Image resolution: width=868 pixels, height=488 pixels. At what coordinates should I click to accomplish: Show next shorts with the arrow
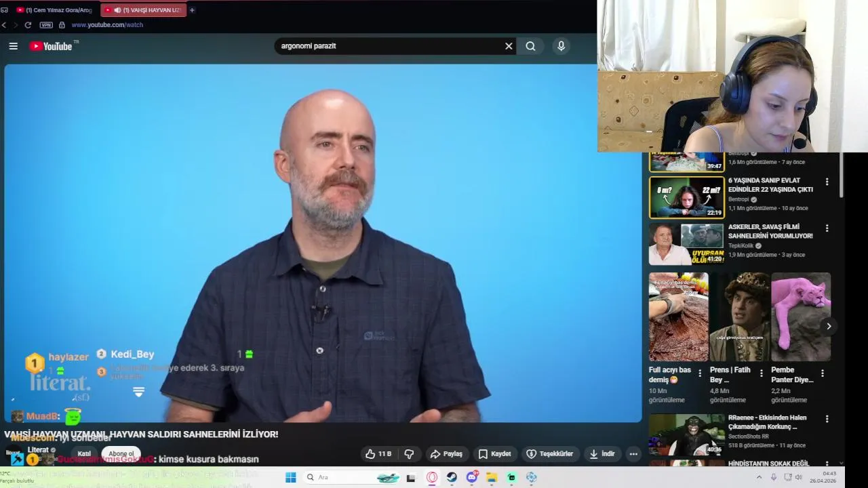pyautogui.click(x=828, y=326)
